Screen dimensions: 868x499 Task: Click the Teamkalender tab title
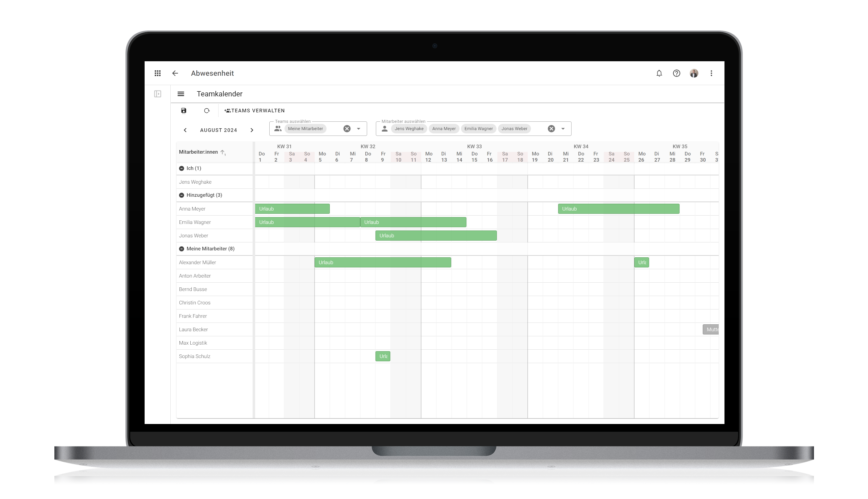click(x=219, y=93)
